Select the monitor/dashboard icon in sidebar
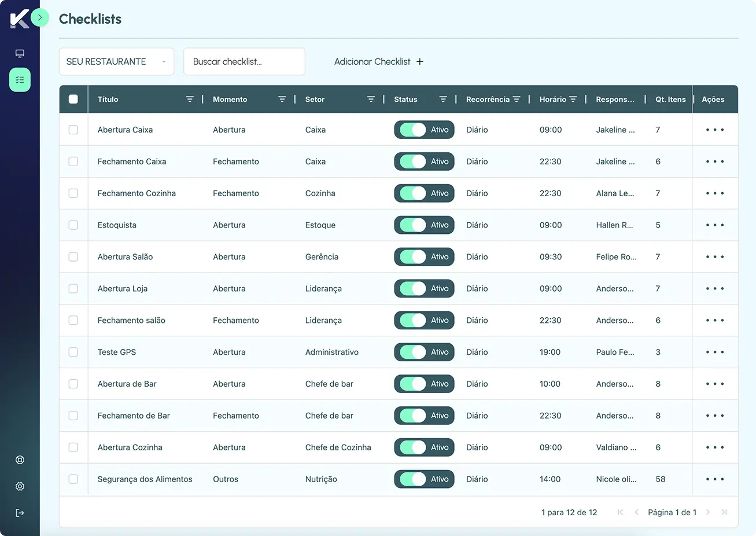 20,53
